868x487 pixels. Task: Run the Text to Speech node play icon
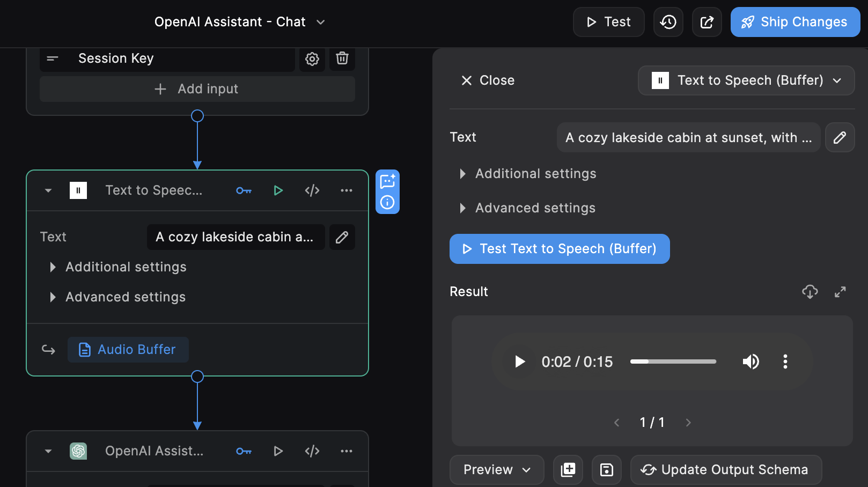pos(278,190)
